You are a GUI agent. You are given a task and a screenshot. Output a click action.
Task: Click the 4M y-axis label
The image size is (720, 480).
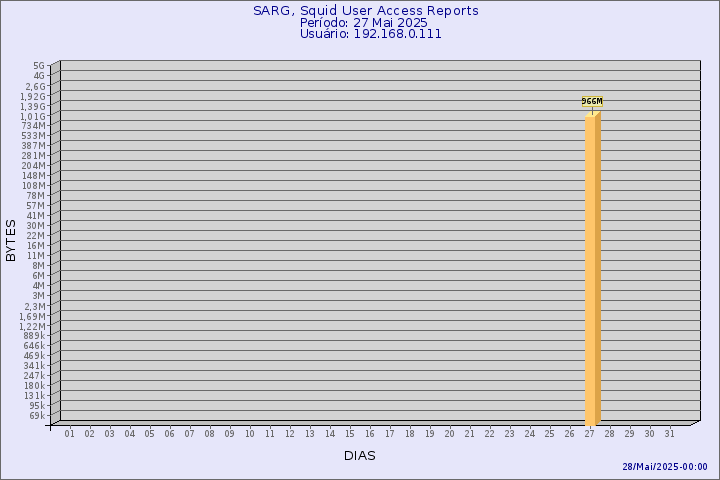coord(39,286)
